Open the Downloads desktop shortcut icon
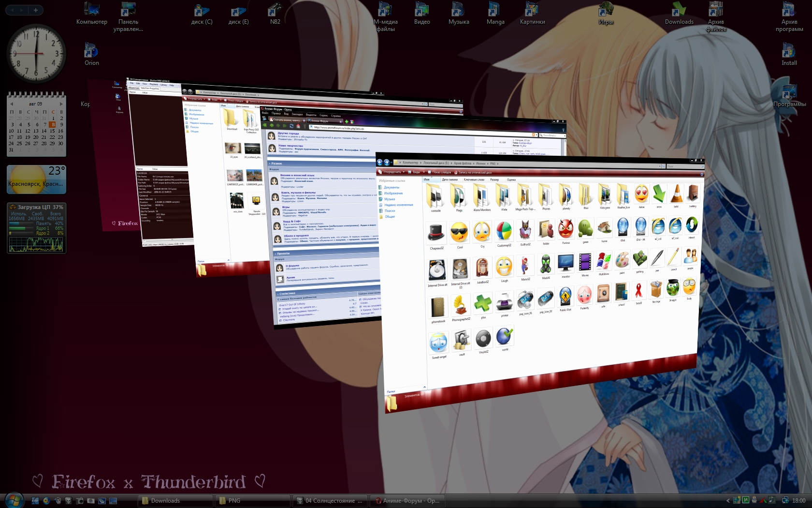Screen dimensions: 812x508 (x=679, y=14)
